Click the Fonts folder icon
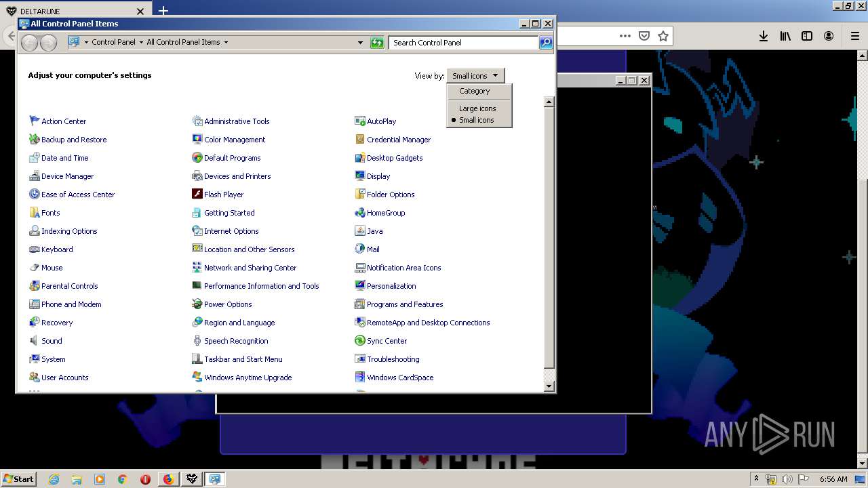868x488 pixels. (x=35, y=212)
